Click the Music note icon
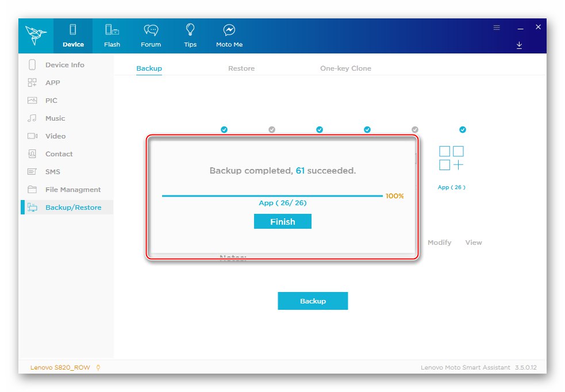Screen dimensions: 565x392 [x=32, y=118]
